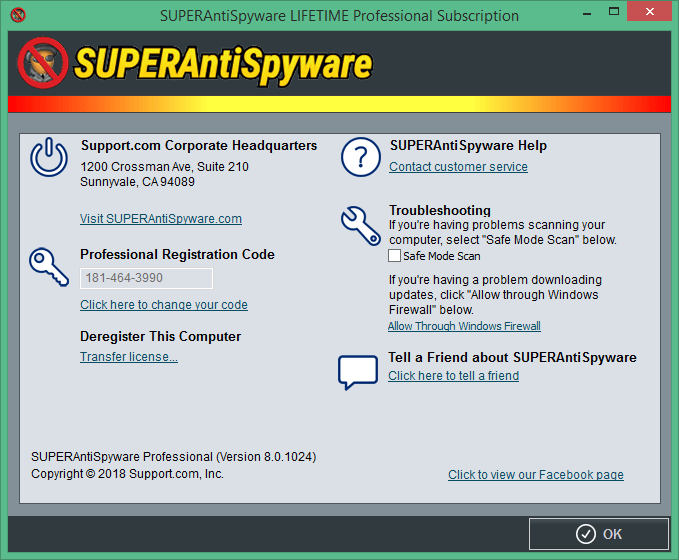Click the registration code field 181-464-3990
This screenshot has height=560, width=679.
[x=146, y=278]
